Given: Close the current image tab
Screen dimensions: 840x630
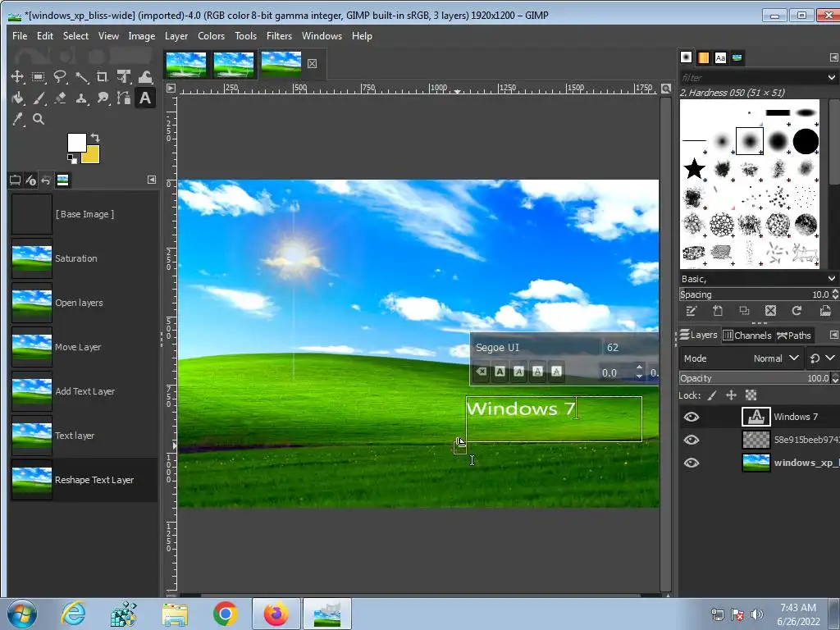Looking at the screenshot, I should pyautogui.click(x=313, y=64).
